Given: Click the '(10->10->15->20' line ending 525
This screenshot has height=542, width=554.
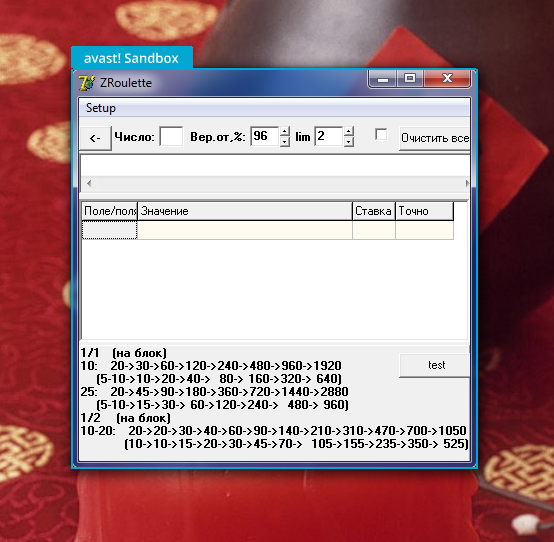Looking at the screenshot, I should tap(296, 444).
